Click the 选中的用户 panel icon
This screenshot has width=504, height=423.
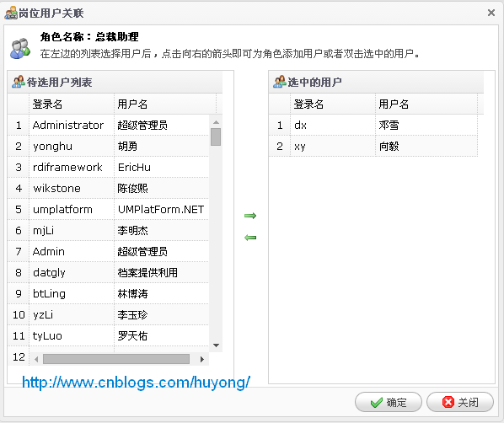[x=280, y=82]
